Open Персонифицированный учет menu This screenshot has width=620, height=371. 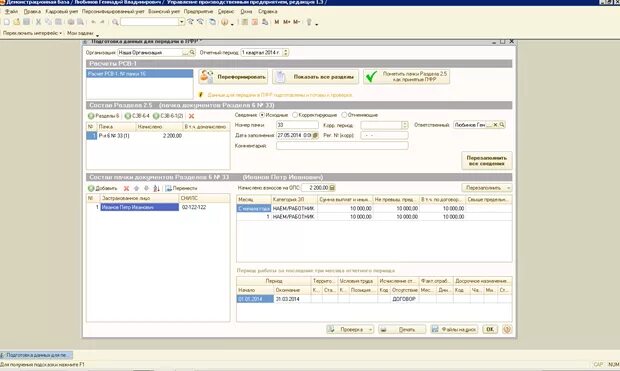pos(113,11)
